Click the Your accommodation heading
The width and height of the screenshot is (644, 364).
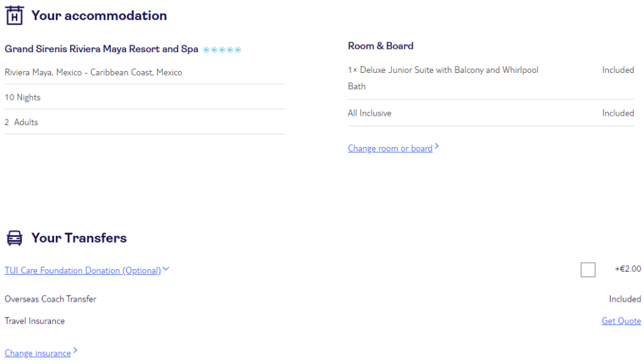[x=99, y=16]
